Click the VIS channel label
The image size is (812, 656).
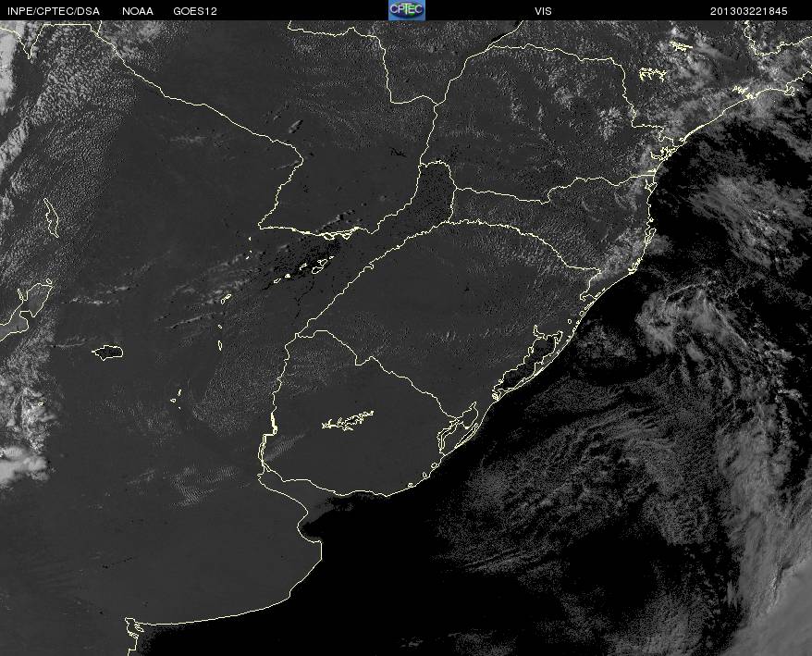[x=543, y=11]
